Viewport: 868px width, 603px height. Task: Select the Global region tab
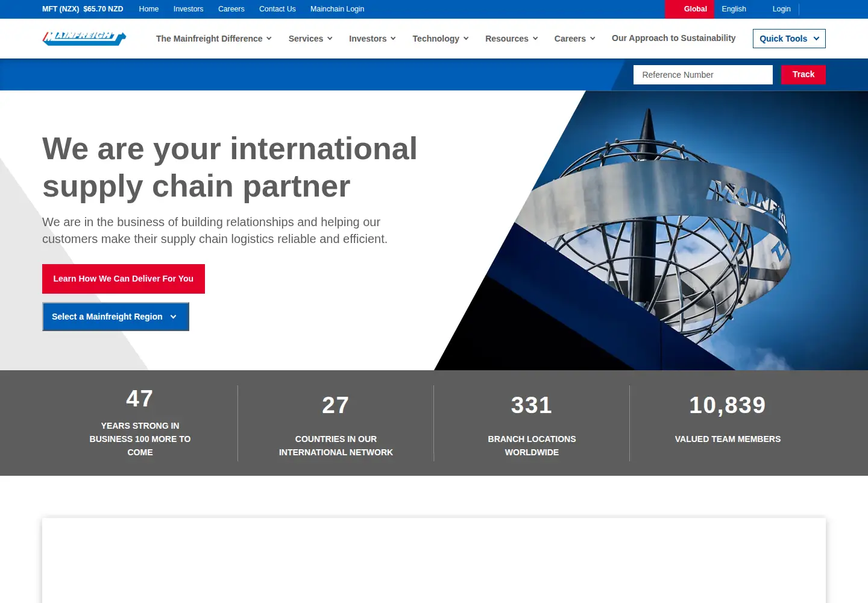pos(690,9)
